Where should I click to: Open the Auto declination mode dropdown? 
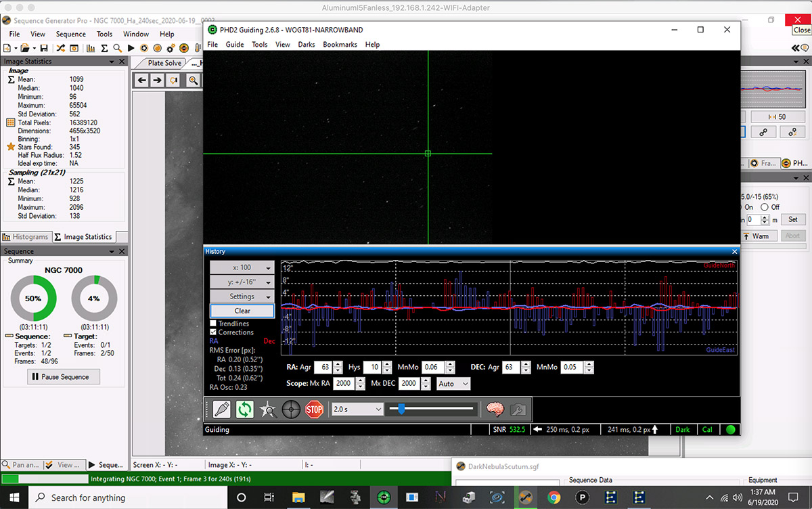point(453,384)
